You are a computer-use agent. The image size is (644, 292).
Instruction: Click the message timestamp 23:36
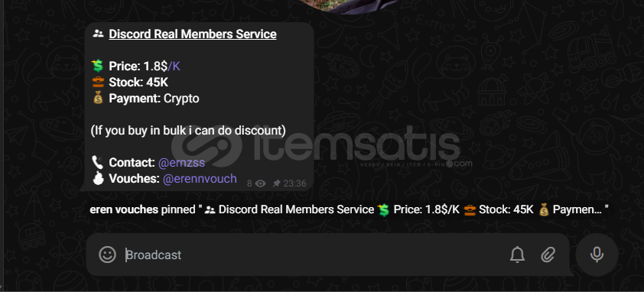coord(295,183)
